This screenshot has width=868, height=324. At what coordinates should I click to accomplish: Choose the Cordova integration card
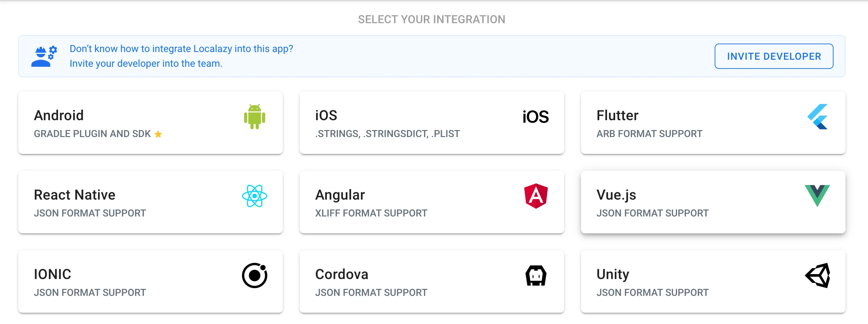432,281
